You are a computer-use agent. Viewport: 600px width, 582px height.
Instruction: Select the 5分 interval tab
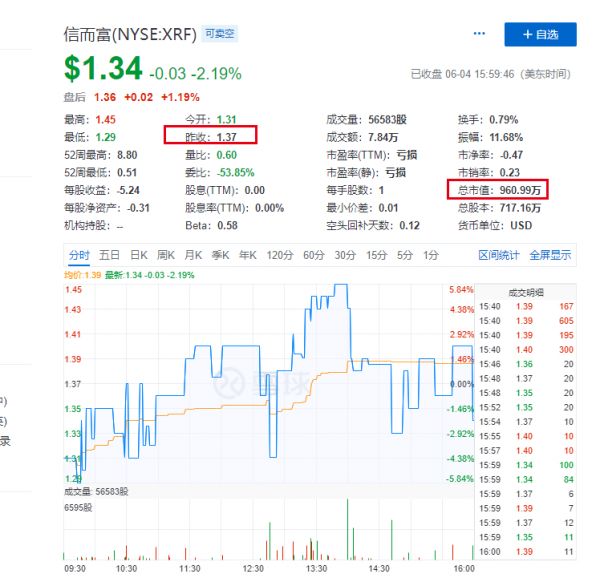pos(404,255)
